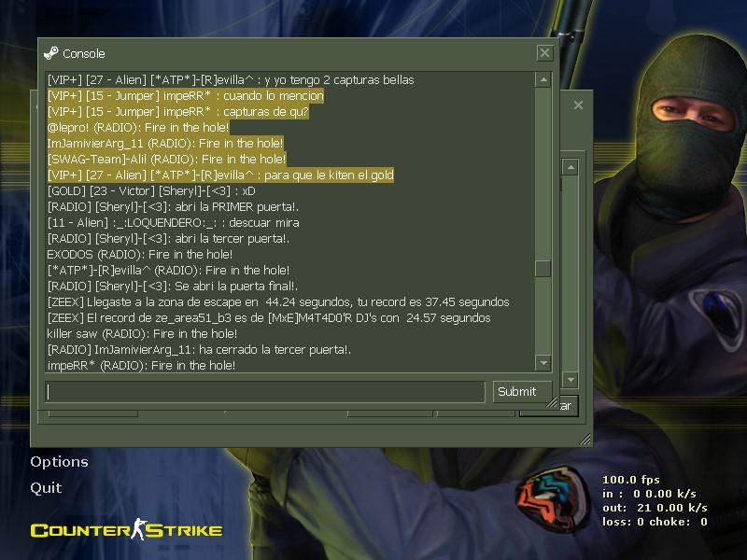Click the background window's resize grip

pos(585,440)
